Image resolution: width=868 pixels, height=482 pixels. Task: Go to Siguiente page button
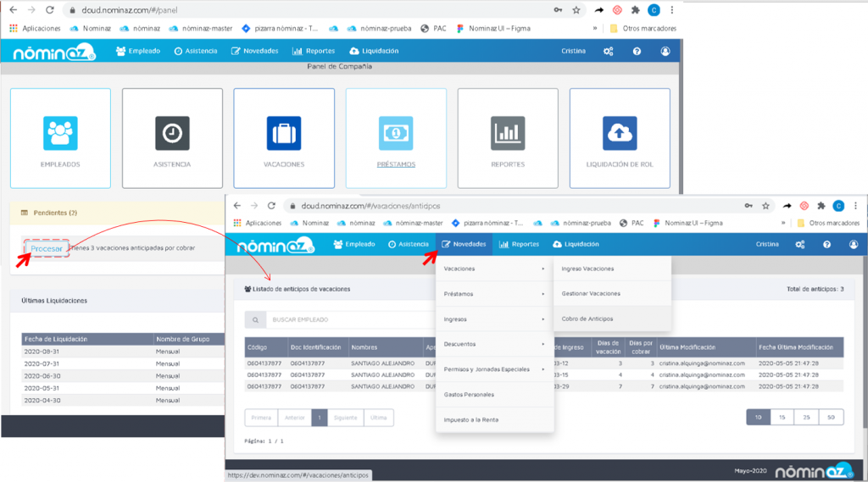(346, 418)
